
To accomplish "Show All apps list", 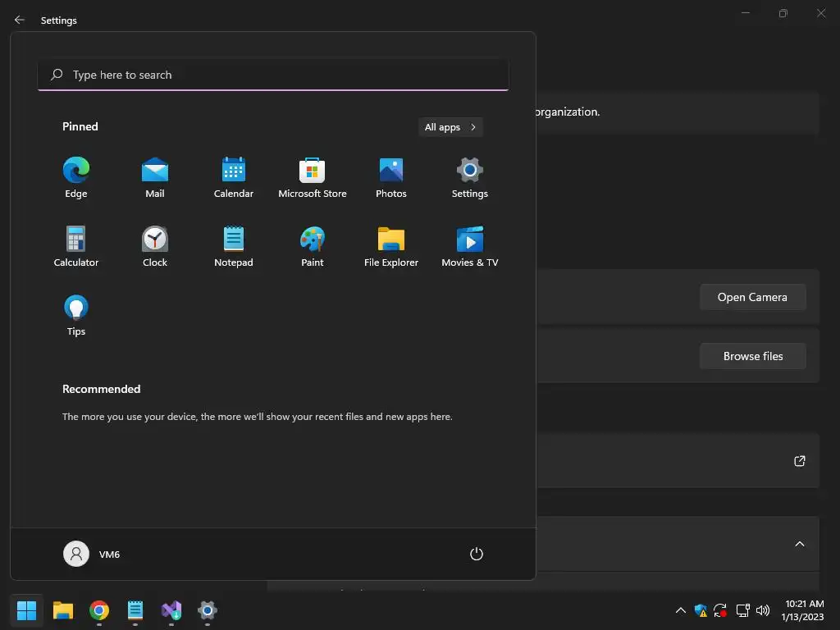I will [x=450, y=127].
